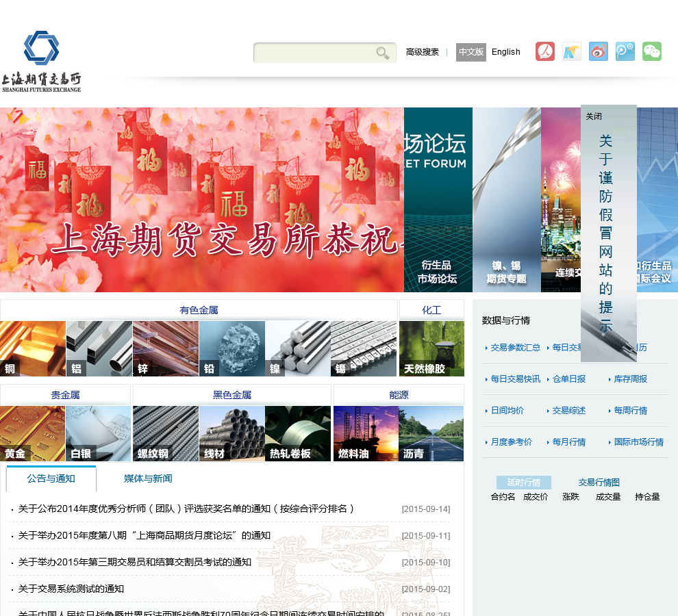The height and width of the screenshot is (616, 678).
Task: Switch language to English
Action: (506, 52)
